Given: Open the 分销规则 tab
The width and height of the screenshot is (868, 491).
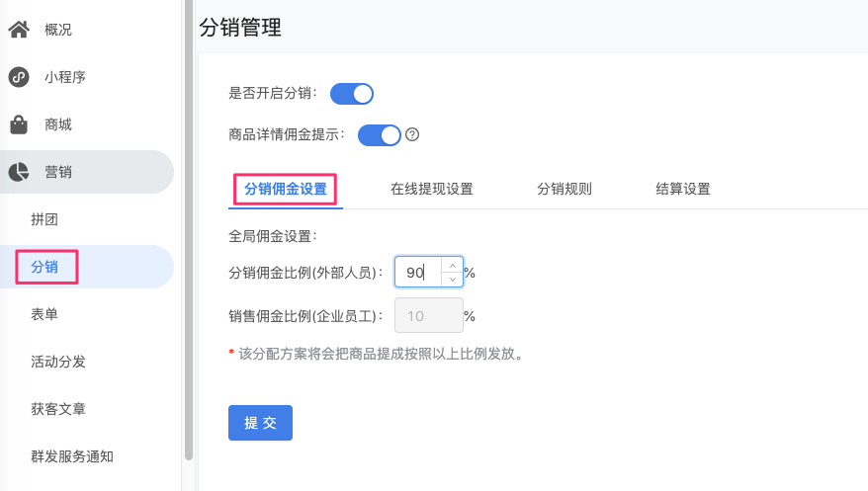Looking at the screenshot, I should pos(564,189).
